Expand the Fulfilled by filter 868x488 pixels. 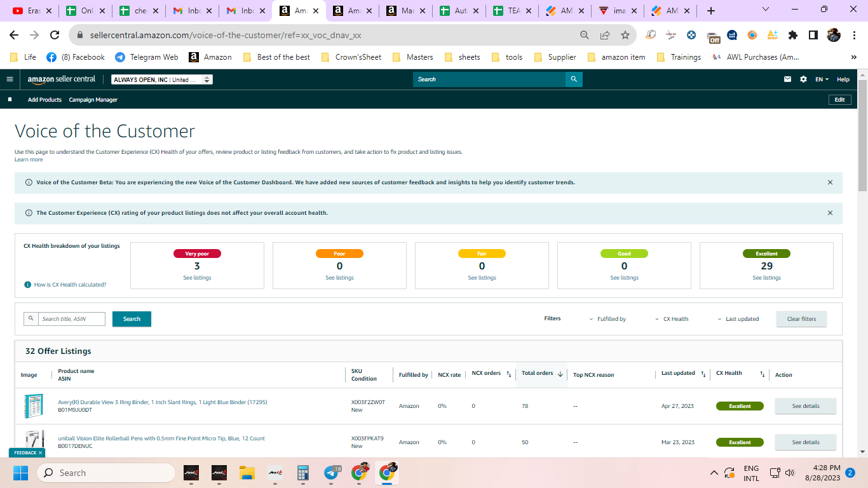pyautogui.click(x=607, y=319)
